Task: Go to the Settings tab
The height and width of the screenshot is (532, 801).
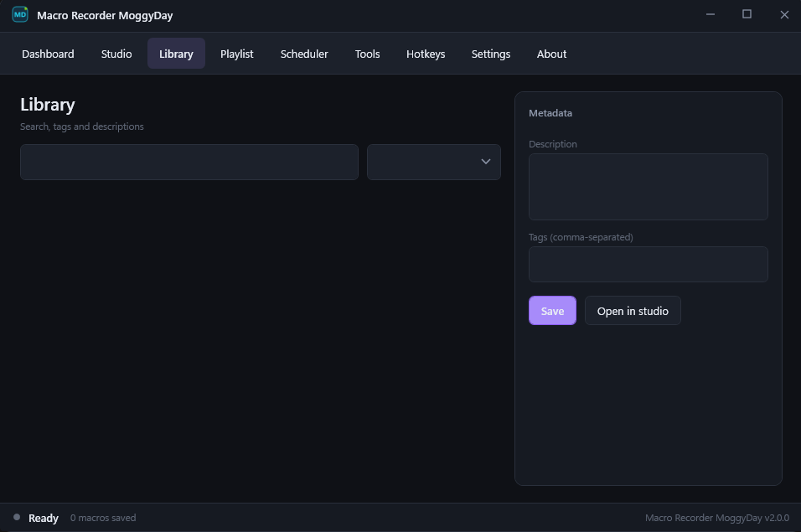Action: pos(490,54)
